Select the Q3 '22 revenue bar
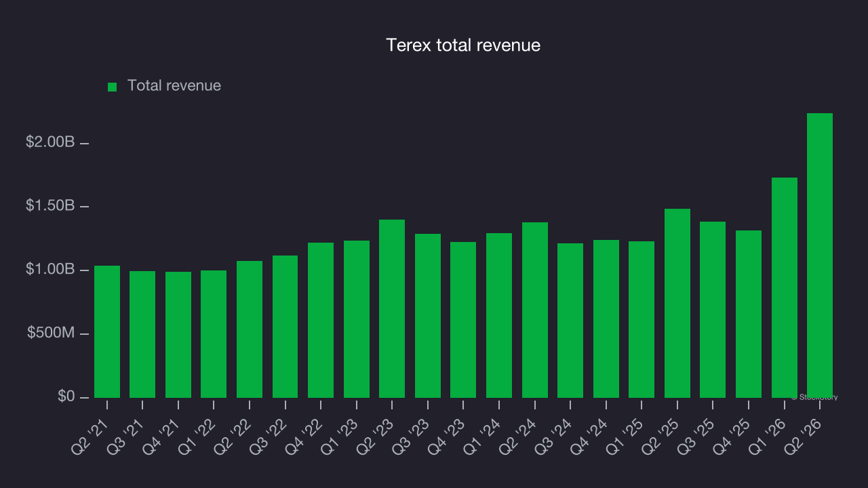Screen dimensions: 868x488 coord(285,327)
